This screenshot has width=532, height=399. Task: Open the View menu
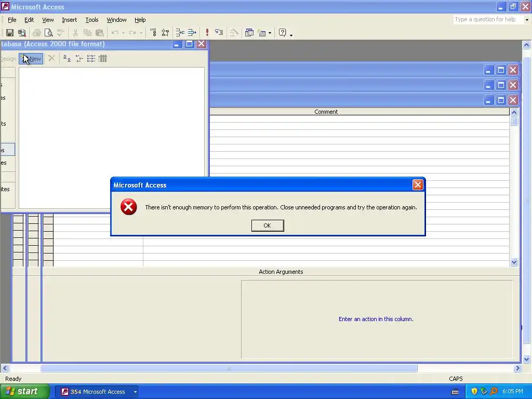pos(48,20)
